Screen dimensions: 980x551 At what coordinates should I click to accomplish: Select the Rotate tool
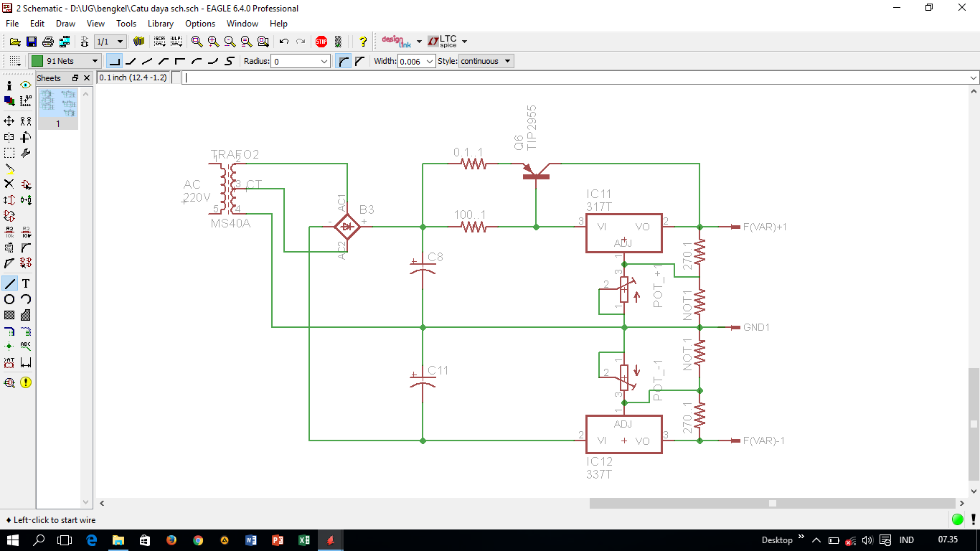(x=26, y=137)
